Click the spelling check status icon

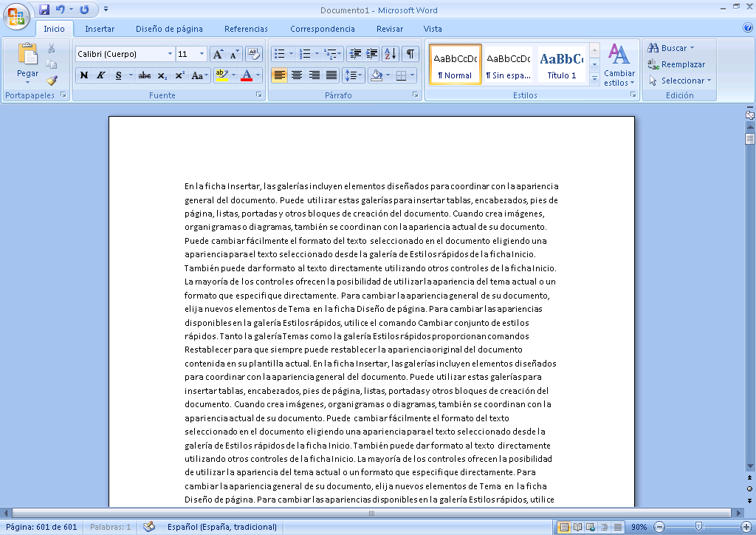point(149,526)
